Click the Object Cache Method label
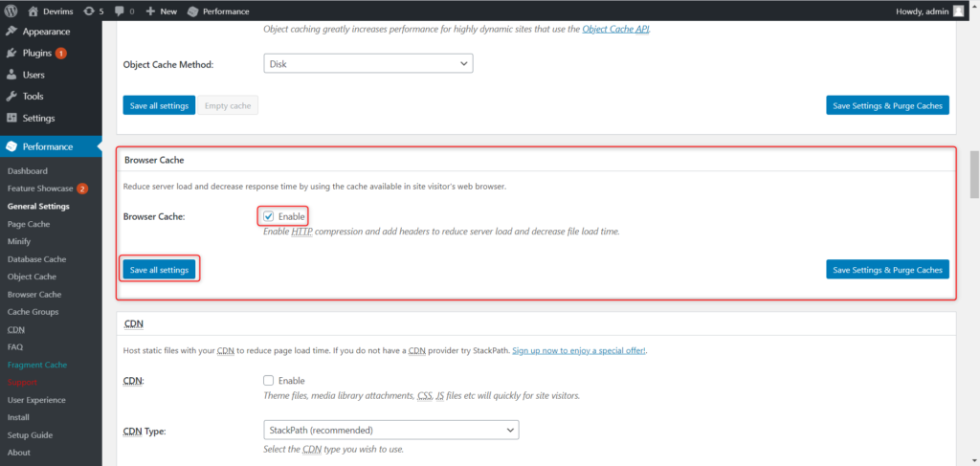 [168, 64]
